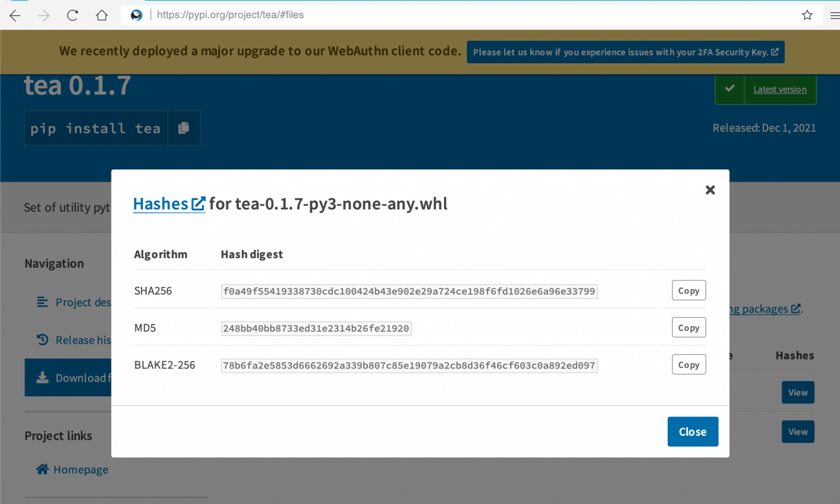Viewport: 840px width, 504px height.
Task: Copy the SHA256 hash digest
Action: 689,290
